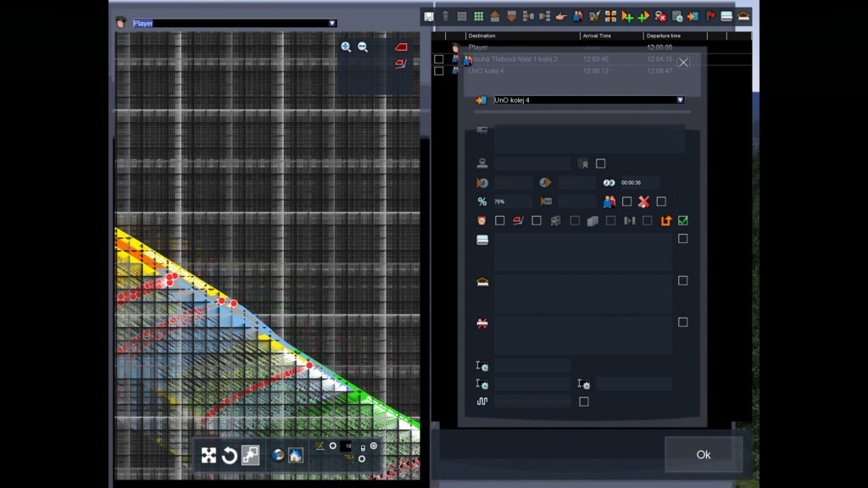
Task: Click the Ok button
Action: click(704, 454)
